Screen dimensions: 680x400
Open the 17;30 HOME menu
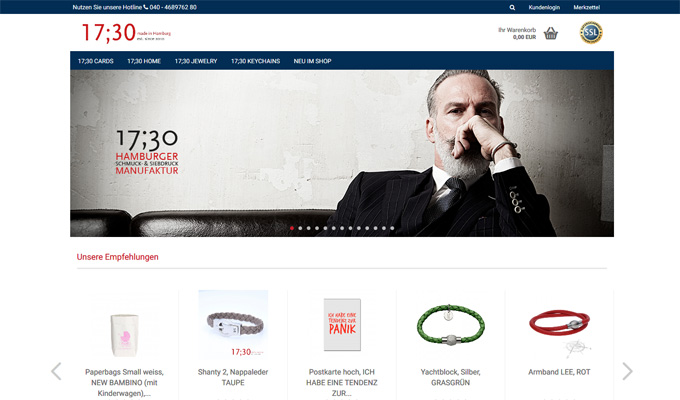(144, 61)
